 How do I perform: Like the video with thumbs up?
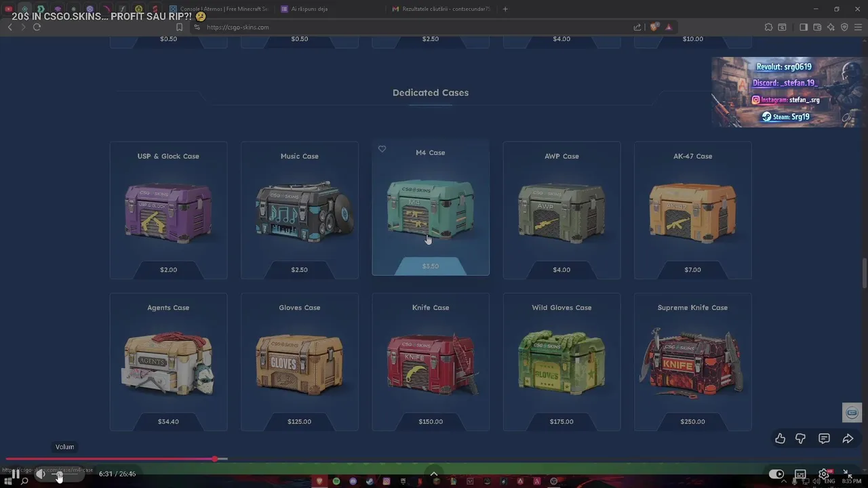pos(780,439)
